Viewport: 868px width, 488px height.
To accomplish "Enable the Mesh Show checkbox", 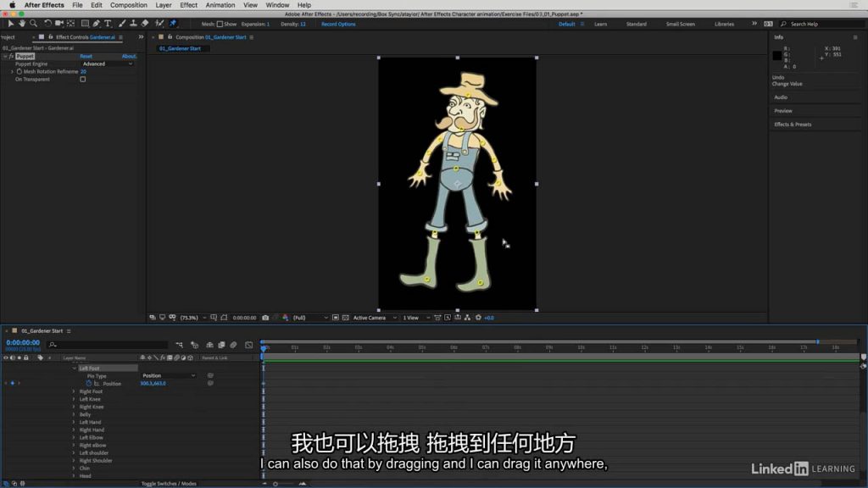I will click(220, 24).
